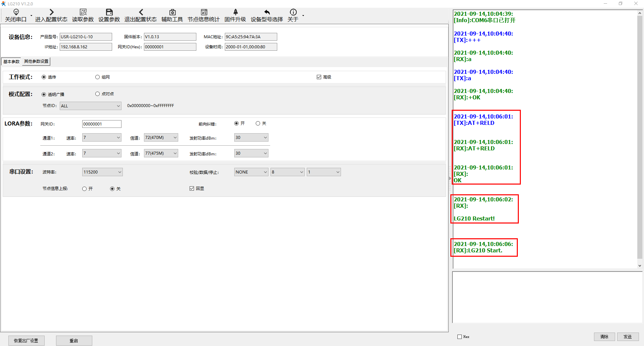Click 进入配置状态 toolbar icon
Image resolution: width=644 pixels, height=346 pixels.
tap(51, 12)
